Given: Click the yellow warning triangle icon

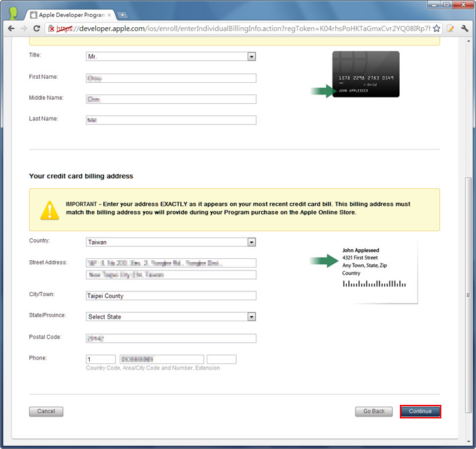Looking at the screenshot, I should (x=50, y=210).
